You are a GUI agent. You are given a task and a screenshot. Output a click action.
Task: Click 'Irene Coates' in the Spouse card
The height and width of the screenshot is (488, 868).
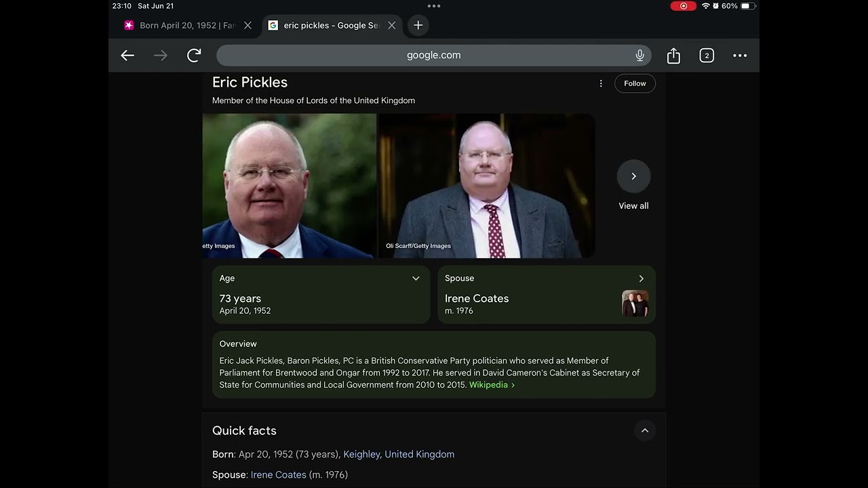point(477,298)
